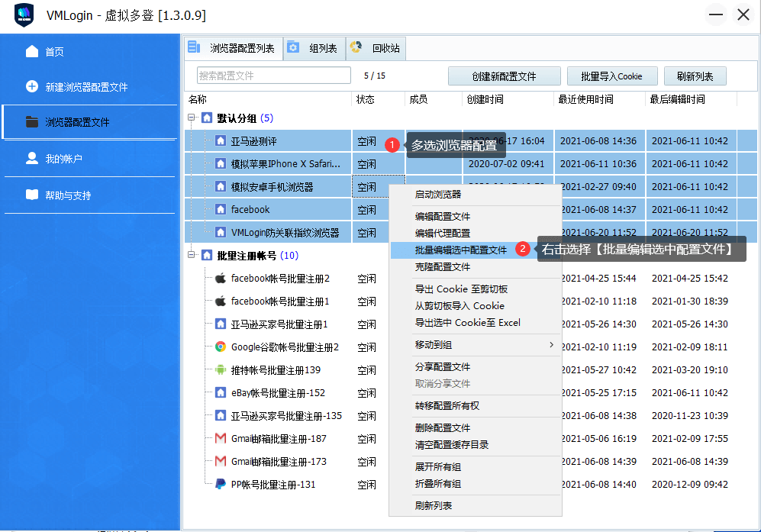The width and height of the screenshot is (761, 532).
Task: Click the icon of VMLogin防关联指纹浏览器 profile
Action: pyautogui.click(x=221, y=232)
